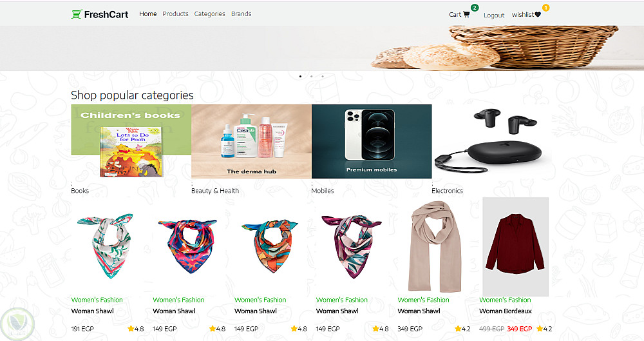Screen dimensions: 644x341
Task: Open the Categories nav link
Action: tap(209, 14)
